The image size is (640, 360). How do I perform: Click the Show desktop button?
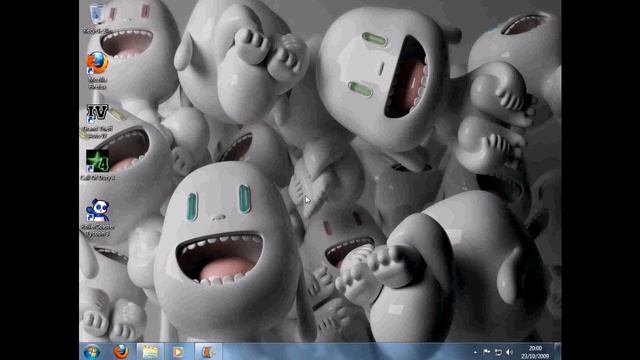558,351
